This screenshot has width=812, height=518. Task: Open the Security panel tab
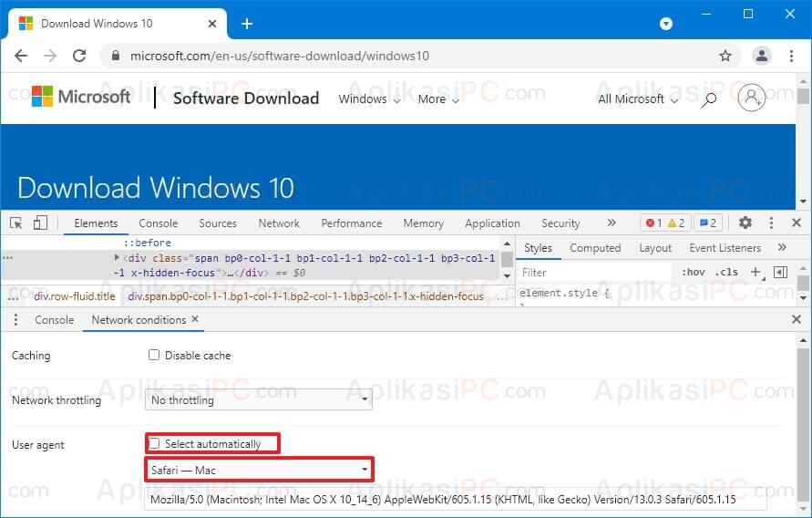coord(560,223)
